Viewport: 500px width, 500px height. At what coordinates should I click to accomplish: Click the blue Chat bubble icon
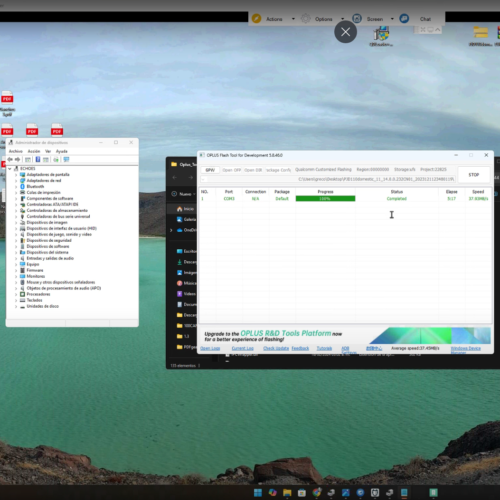point(404,18)
